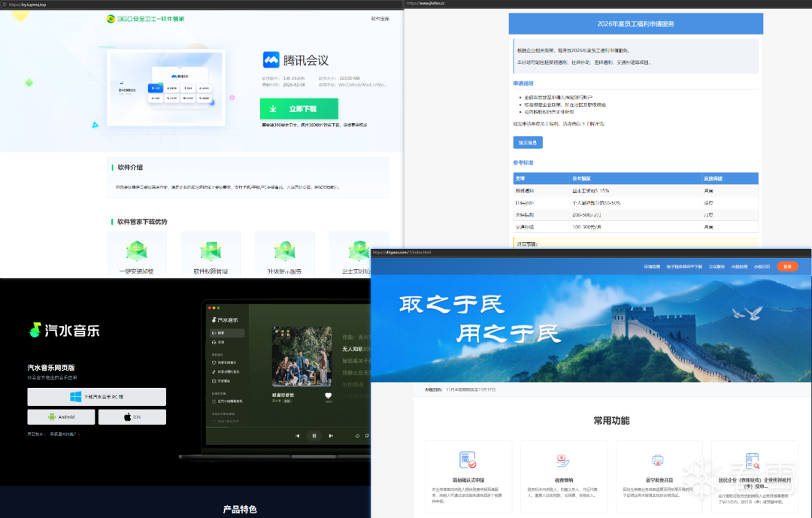Click the heart like icon under album
This screenshot has height=518, width=812.
pyautogui.click(x=328, y=395)
